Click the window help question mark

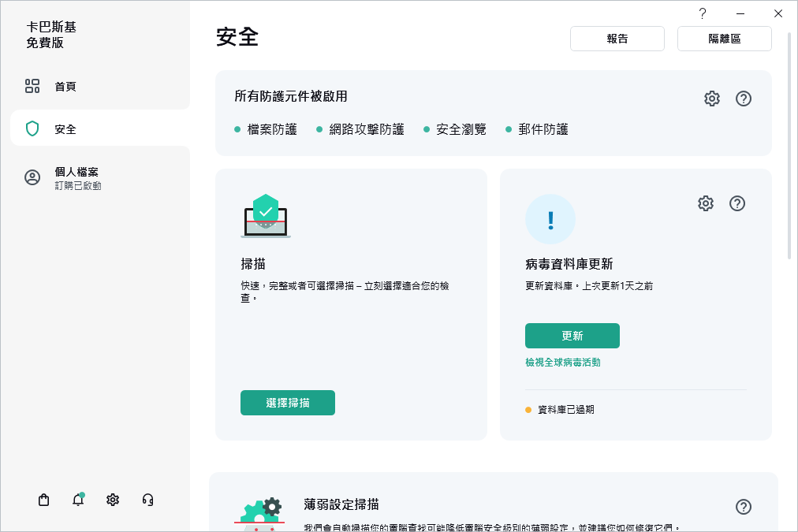coord(702,13)
